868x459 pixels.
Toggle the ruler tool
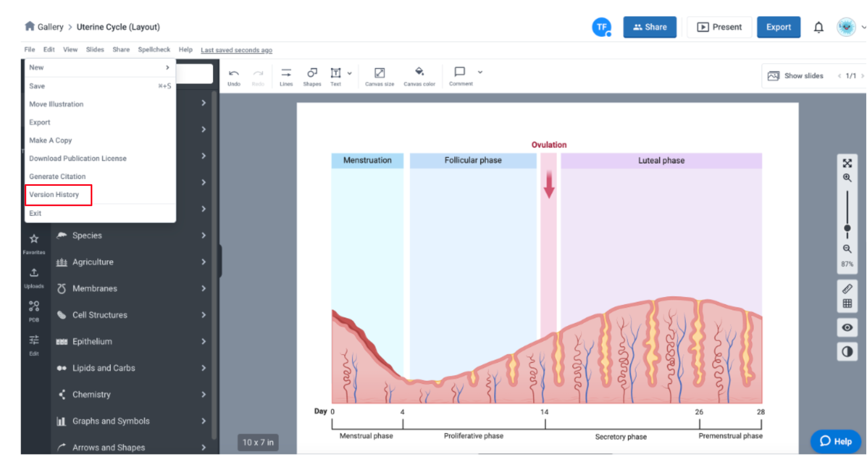847,289
